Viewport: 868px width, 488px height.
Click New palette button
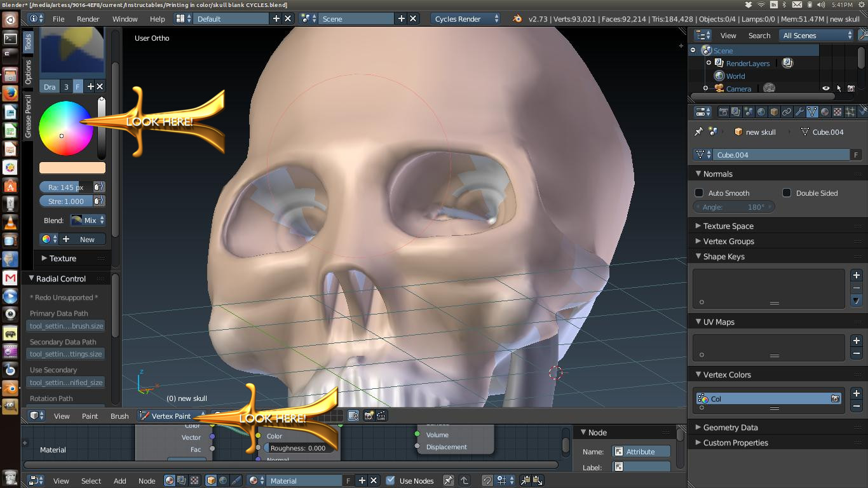coord(83,240)
